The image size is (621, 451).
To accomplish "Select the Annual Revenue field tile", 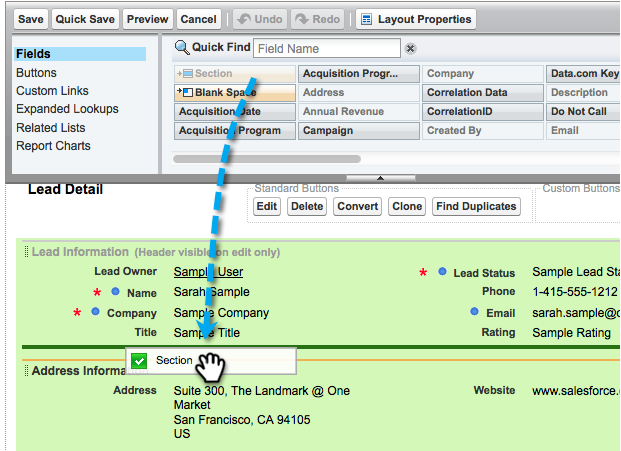I will [x=359, y=112].
